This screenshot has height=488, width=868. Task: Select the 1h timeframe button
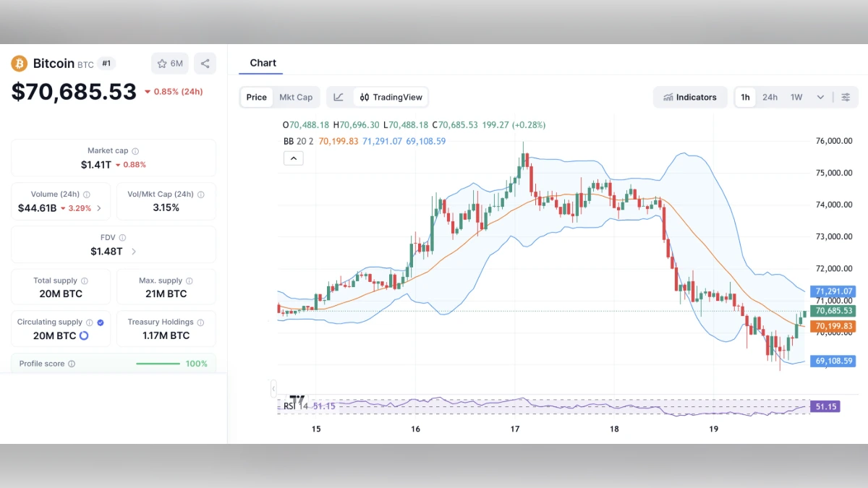745,97
